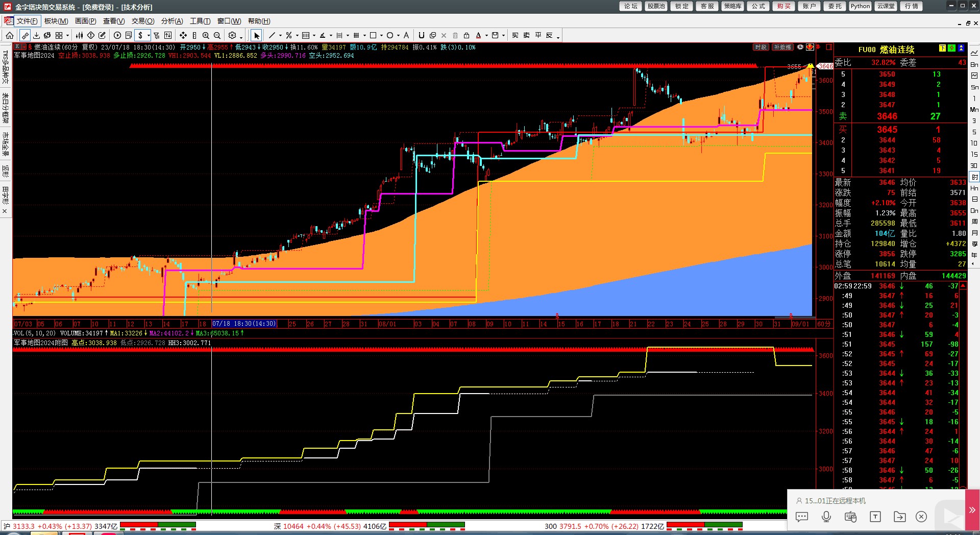
Task: Click the filter funnel icon
Action: [x=157, y=35]
